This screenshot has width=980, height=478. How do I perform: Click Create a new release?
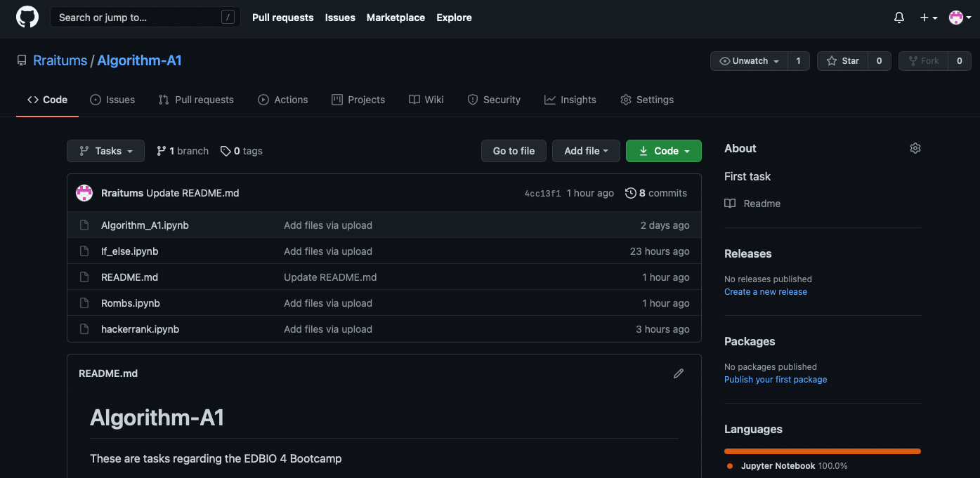coord(766,292)
